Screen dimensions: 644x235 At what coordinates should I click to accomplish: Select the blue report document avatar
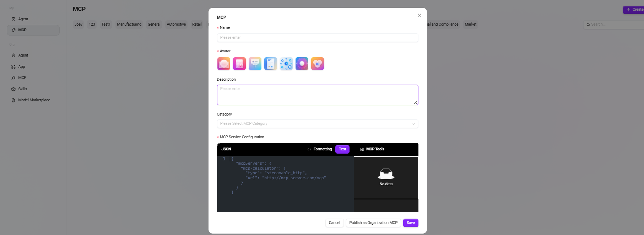coord(271,64)
